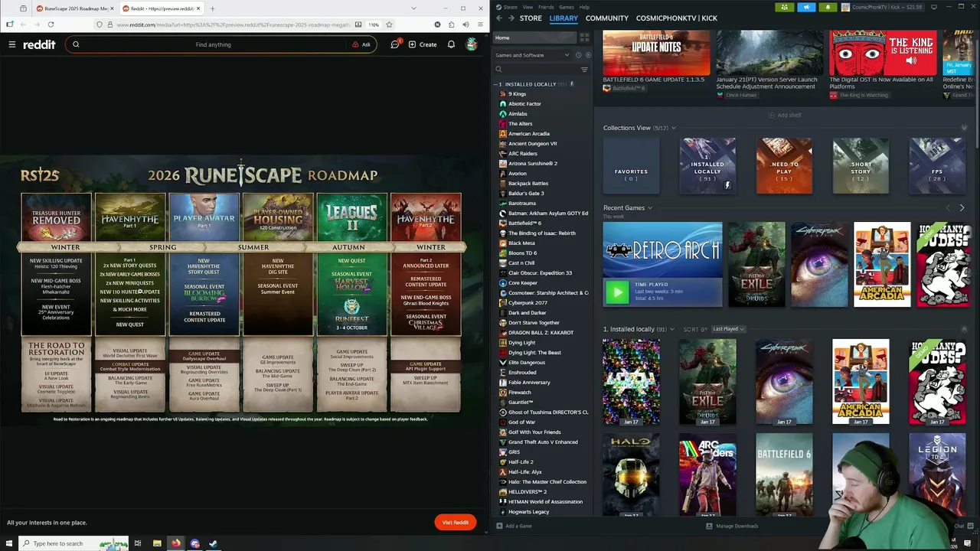Open Reddit notifications bell
The image size is (980, 551).
[x=451, y=44]
